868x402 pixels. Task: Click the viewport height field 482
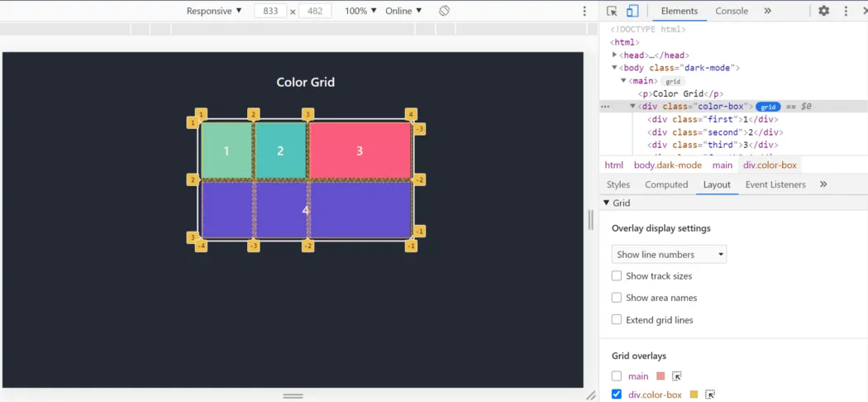tap(315, 11)
